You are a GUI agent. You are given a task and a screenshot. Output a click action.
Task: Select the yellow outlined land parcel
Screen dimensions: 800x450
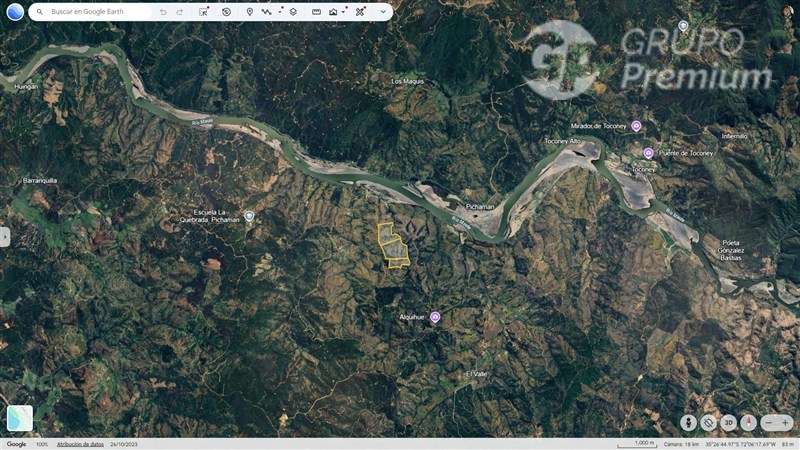click(x=393, y=246)
